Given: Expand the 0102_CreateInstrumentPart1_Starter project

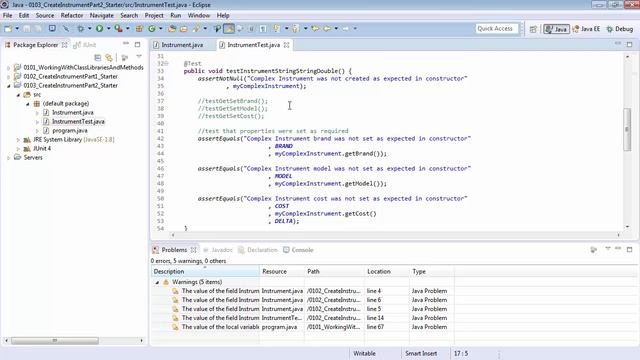Looking at the screenshot, I should (9, 77).
